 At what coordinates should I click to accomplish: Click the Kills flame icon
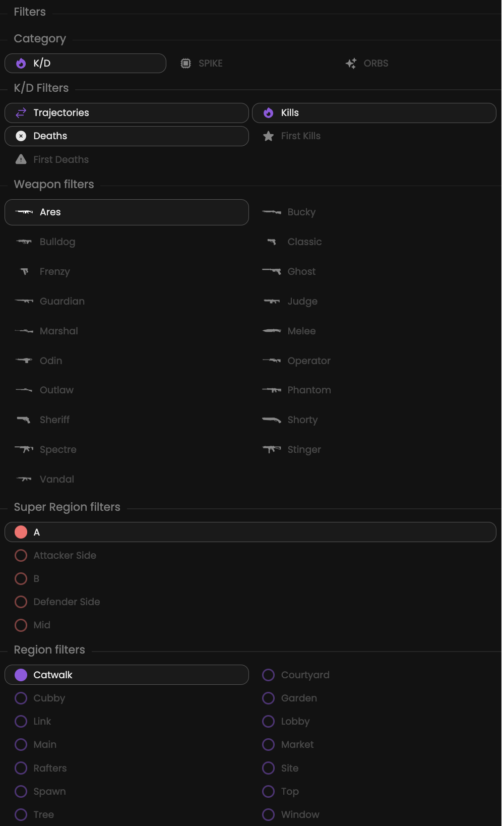269,113
